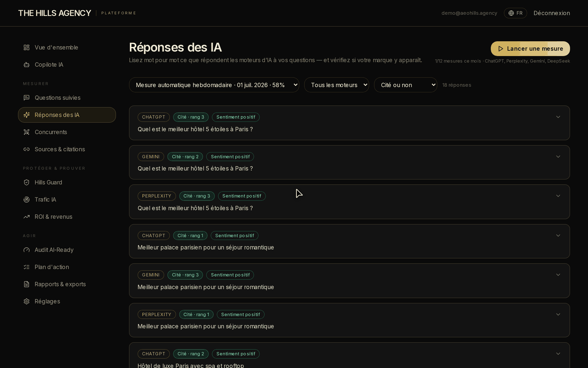
Task: Click the Trafic IA target icon
Action: (27, 200)
